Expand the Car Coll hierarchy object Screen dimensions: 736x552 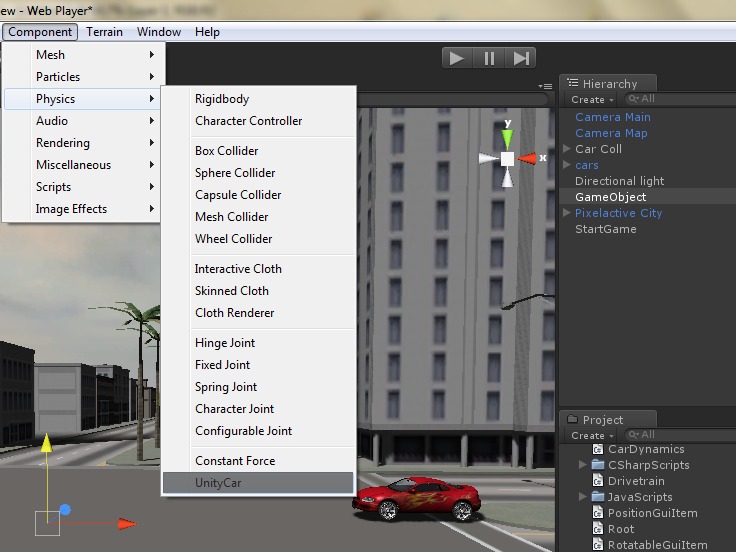point(568,149)
